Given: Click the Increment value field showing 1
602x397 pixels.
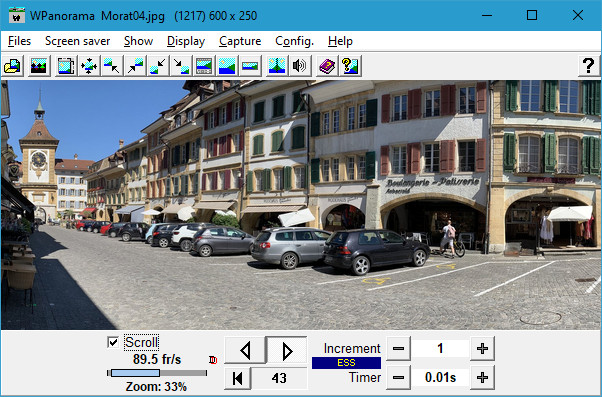Looking at the screenshot, I should click(440, 349).
